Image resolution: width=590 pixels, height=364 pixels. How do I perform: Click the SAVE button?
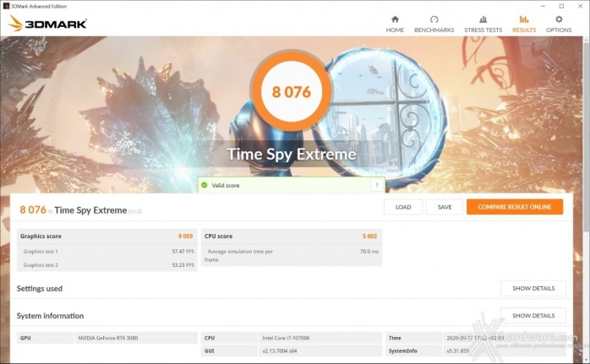[445, 207]
